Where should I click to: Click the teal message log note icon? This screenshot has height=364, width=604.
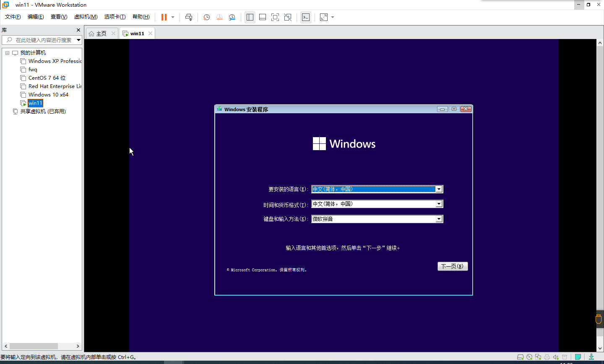578,357
